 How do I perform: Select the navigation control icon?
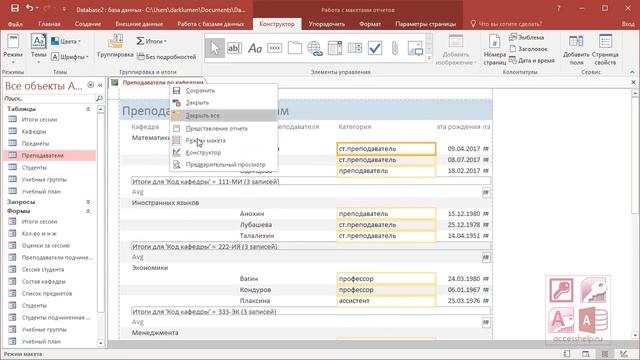click(335, 48)
